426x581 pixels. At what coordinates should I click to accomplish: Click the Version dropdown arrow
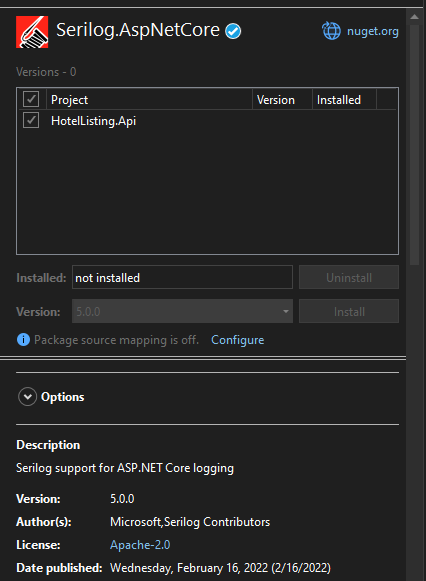coord(286,311)
